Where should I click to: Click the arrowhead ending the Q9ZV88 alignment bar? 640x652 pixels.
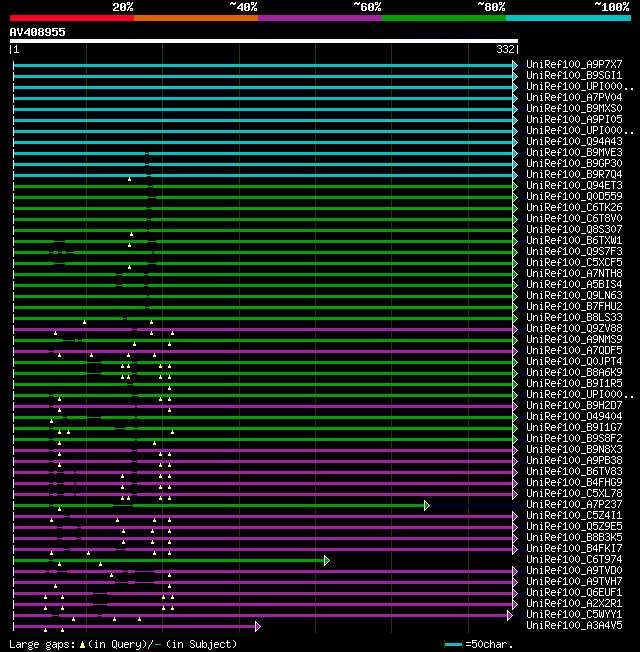pos(515,329)
